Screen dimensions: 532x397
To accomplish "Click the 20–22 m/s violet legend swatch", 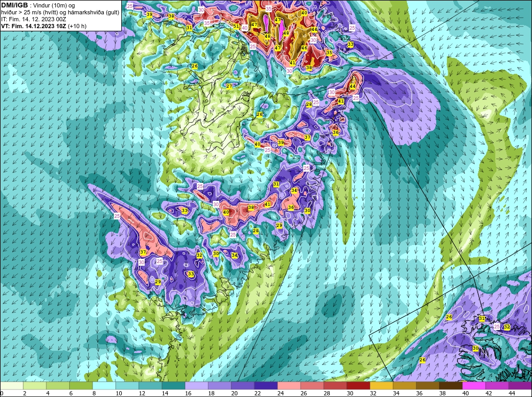I will coord(243,386).
